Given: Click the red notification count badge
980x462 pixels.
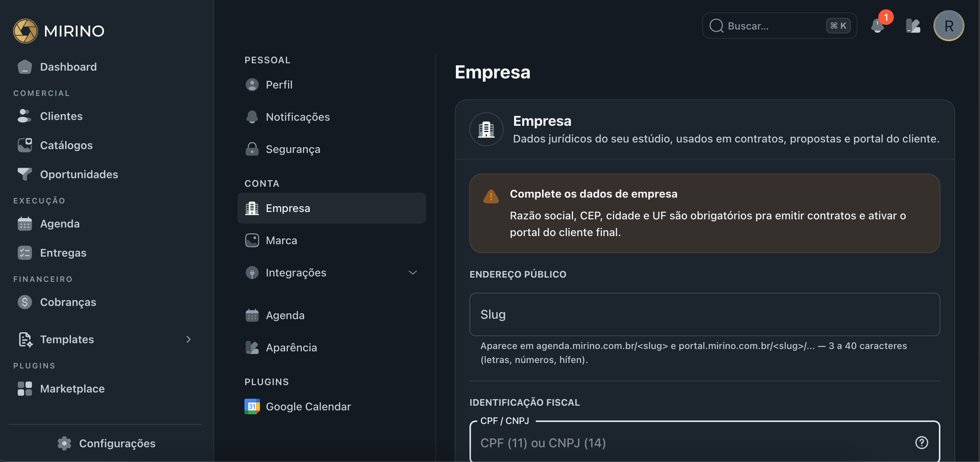Looking at the screenshot, I should pyautogui.click(x=886, y=17).
